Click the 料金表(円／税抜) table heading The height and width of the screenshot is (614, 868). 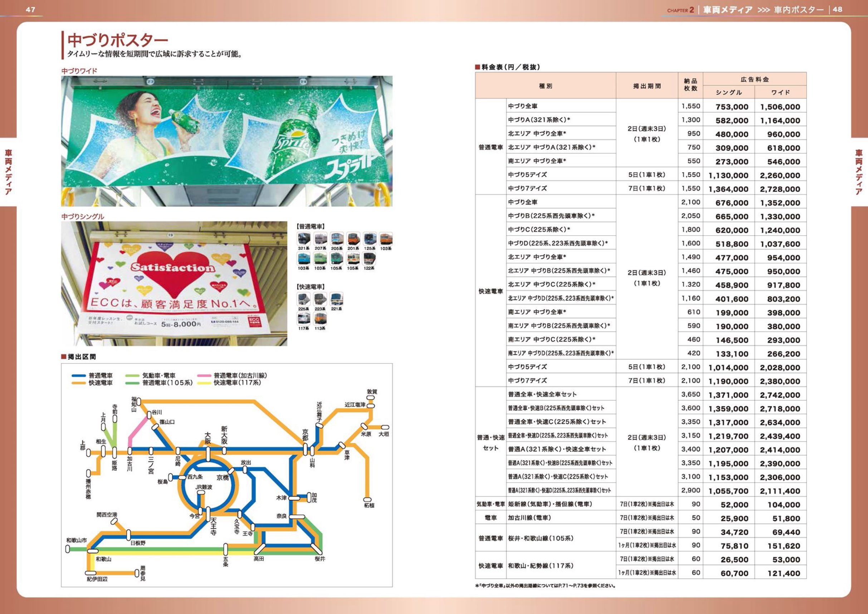[x=511, y=67]
